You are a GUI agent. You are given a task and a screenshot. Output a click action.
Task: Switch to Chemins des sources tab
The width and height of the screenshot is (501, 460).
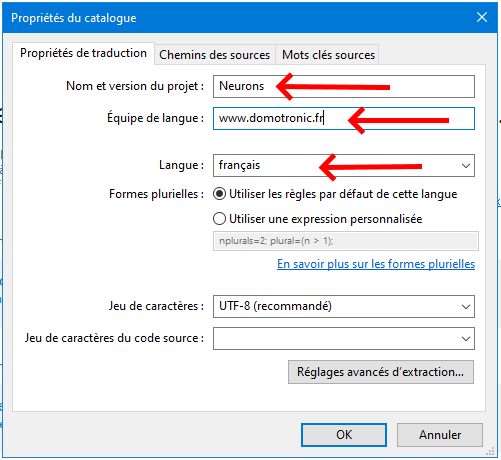215,55
